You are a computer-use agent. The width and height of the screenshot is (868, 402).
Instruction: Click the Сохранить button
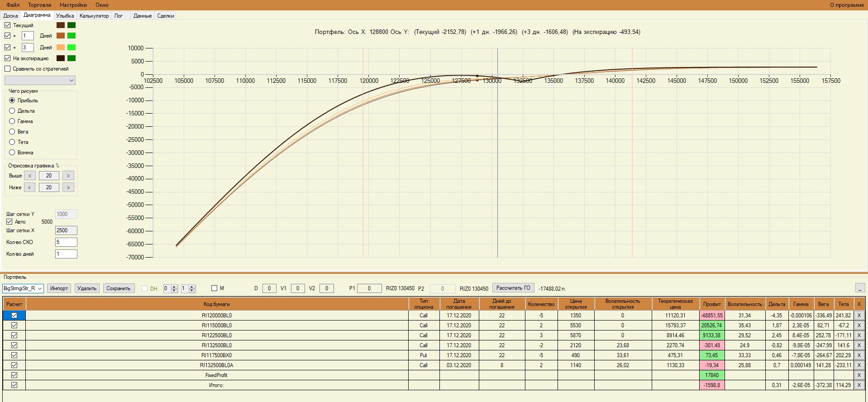tap(119, 288)
